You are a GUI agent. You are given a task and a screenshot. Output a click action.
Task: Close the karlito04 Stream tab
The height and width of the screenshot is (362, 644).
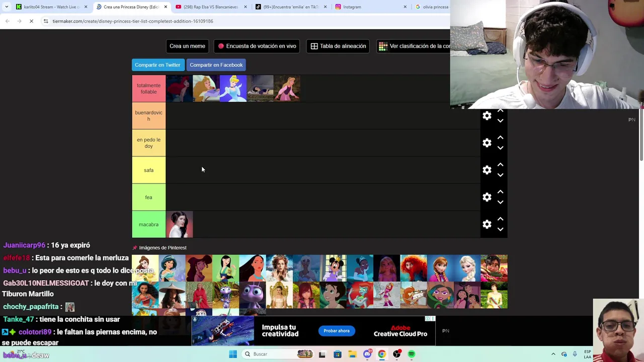(86, 7)
